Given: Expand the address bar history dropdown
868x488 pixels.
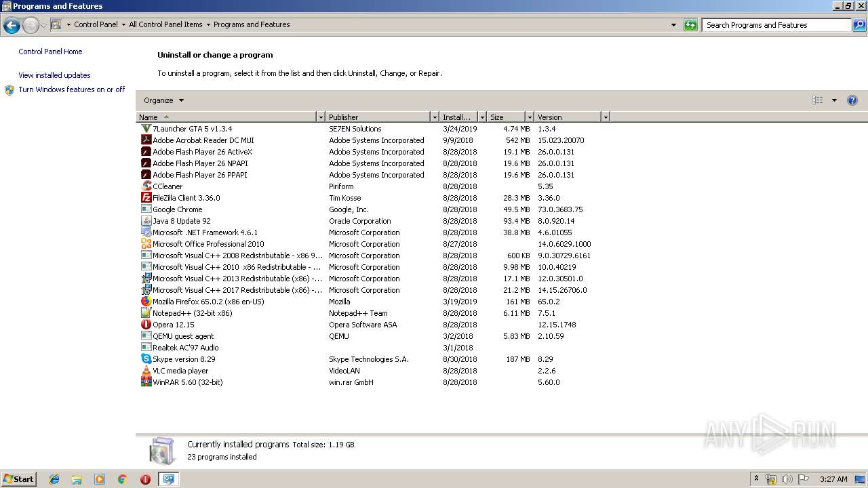Looking at the screenshot, I should (673, 25).
